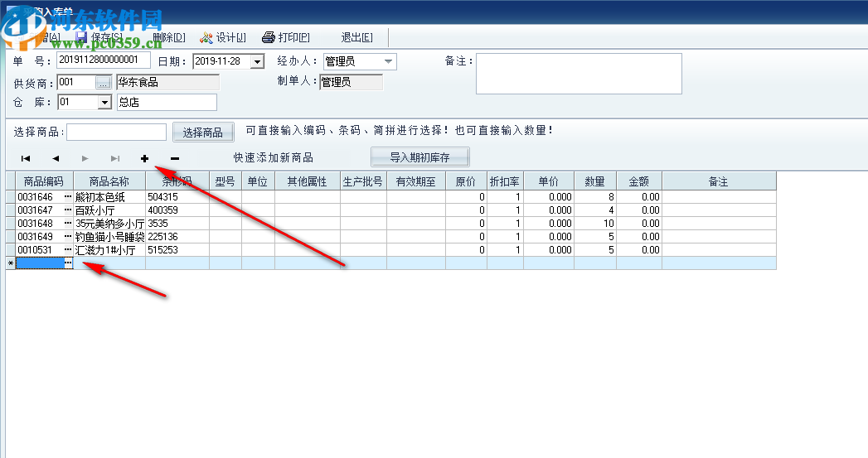868x458 pixels.
Task: Click the 选择商品 button
Action: pos(203,133)
